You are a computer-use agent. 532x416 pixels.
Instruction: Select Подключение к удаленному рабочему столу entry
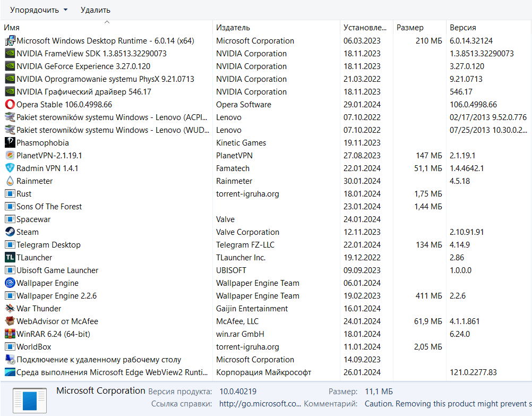tap(99, 359)
